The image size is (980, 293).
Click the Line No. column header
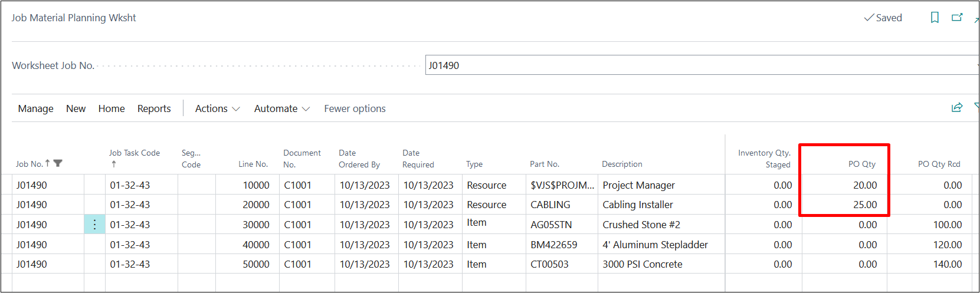tap(253, 164)
